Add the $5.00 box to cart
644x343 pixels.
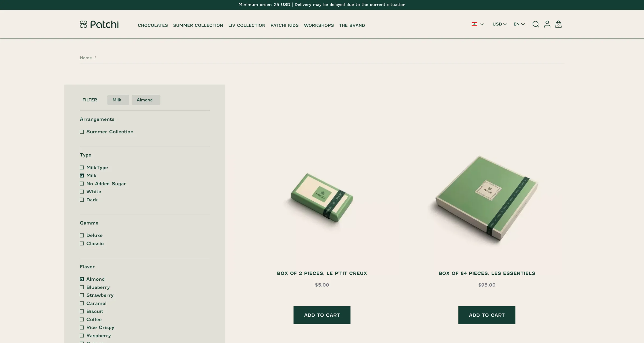(322, 315)
